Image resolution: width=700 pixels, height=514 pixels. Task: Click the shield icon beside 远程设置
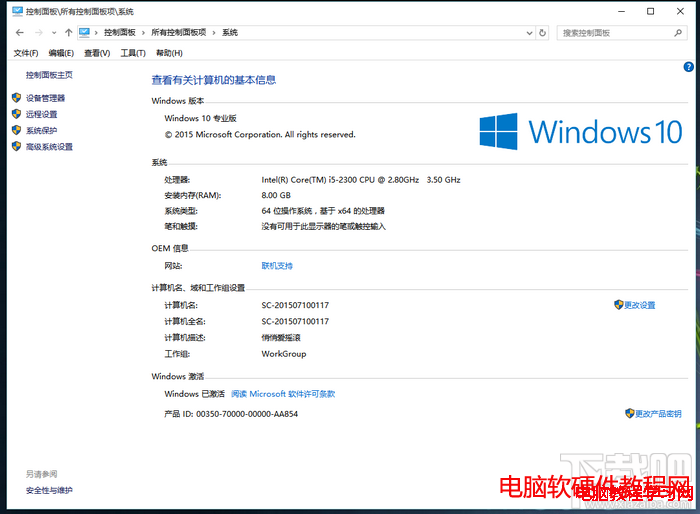pos(17,114)
